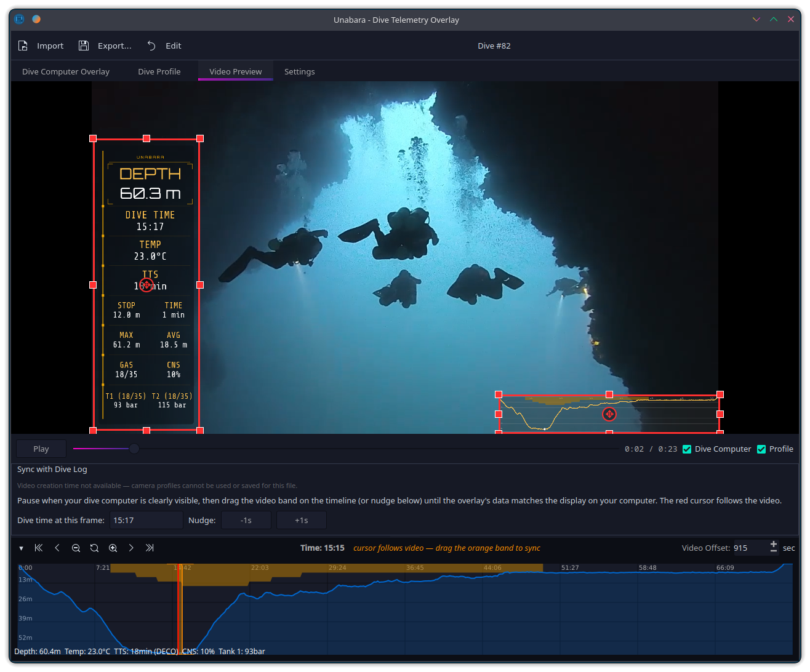The width and height of the screenshot is (810, 672).
Task: Increase Video Offset with plus stepper
Action: click(774, 544)
